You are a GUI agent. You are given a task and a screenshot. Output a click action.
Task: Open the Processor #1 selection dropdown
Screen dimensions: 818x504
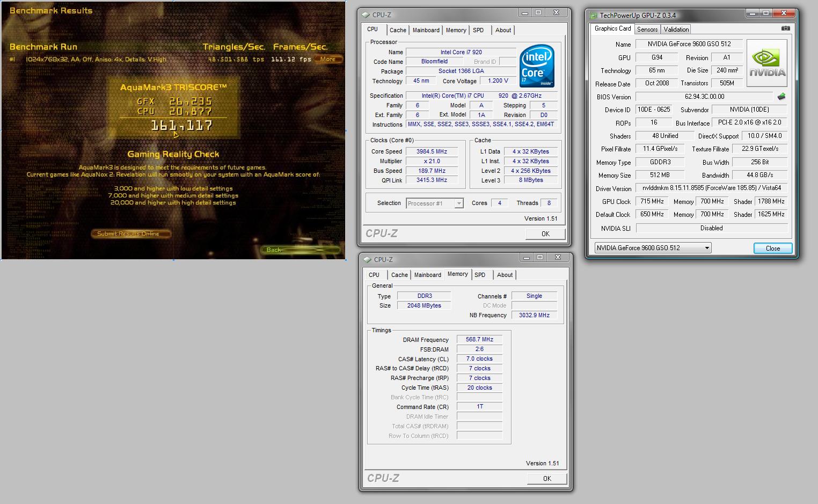click(x=435, y=203)
